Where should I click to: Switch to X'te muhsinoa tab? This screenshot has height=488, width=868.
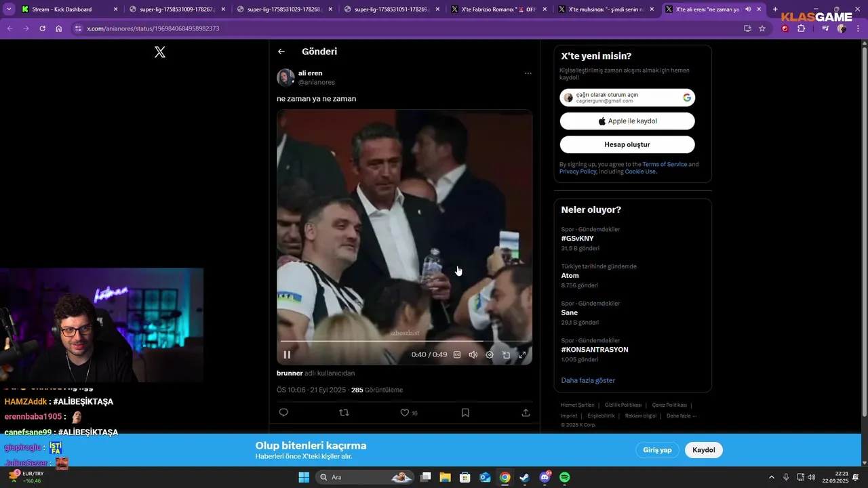(x=606, y=9)
